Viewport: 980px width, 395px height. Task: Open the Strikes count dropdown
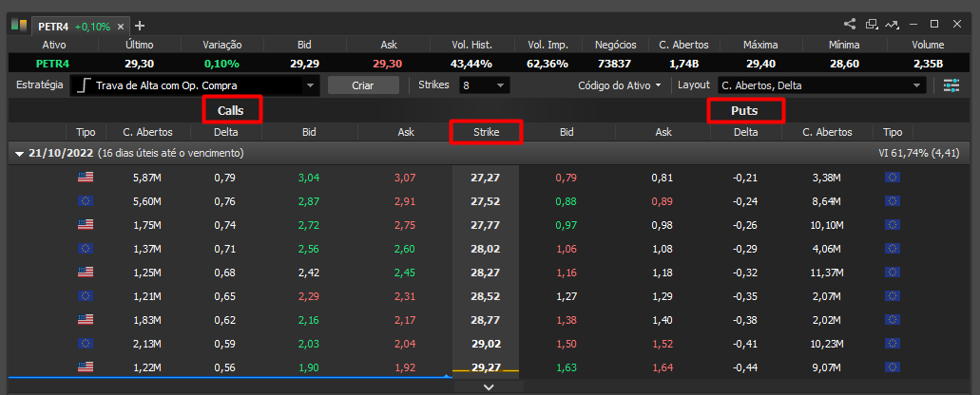tap(485, 85)
